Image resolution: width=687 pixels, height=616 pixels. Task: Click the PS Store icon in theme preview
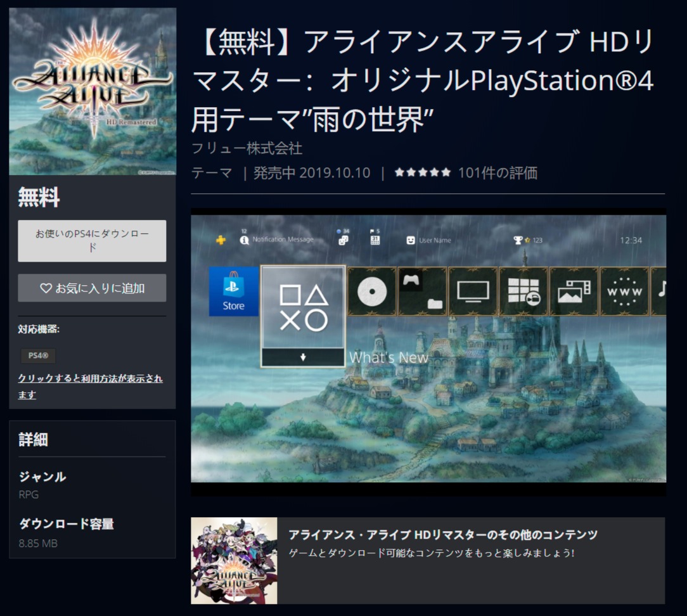(233, 291)
